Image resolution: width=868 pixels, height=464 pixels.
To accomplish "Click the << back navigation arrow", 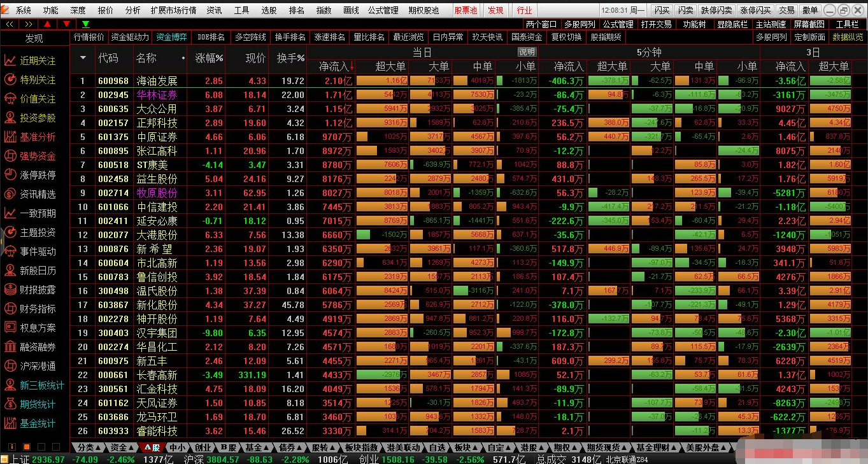I will 10,24.
